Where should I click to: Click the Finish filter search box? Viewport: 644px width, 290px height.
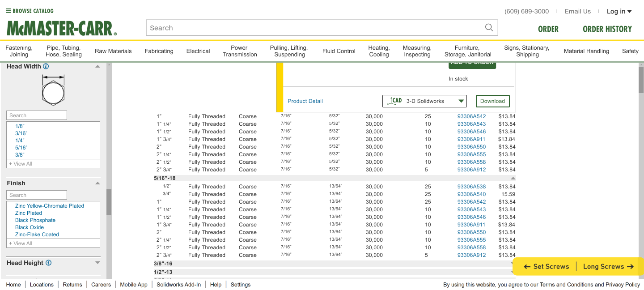click(37, 195)
